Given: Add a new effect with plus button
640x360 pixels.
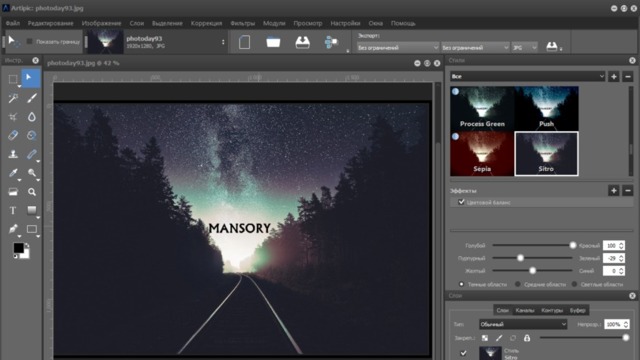Looking at the screenshot, I should tap(613, 190).
